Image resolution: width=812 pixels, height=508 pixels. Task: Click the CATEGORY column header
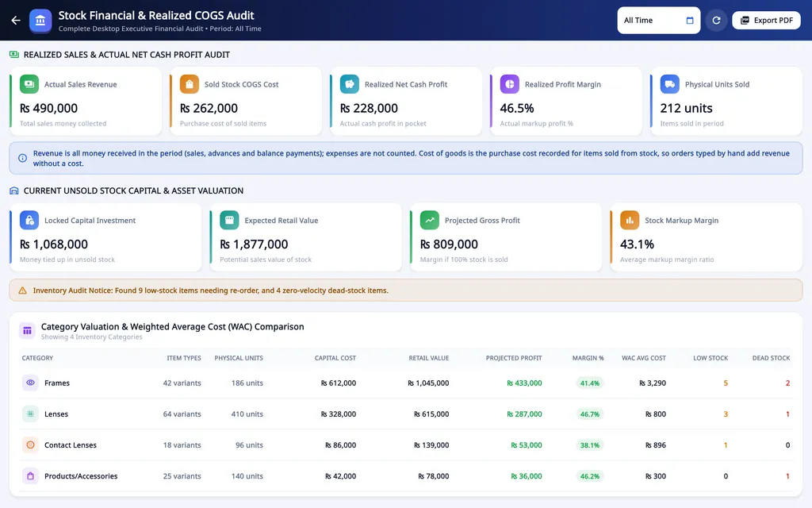click(x=37, y=358)
